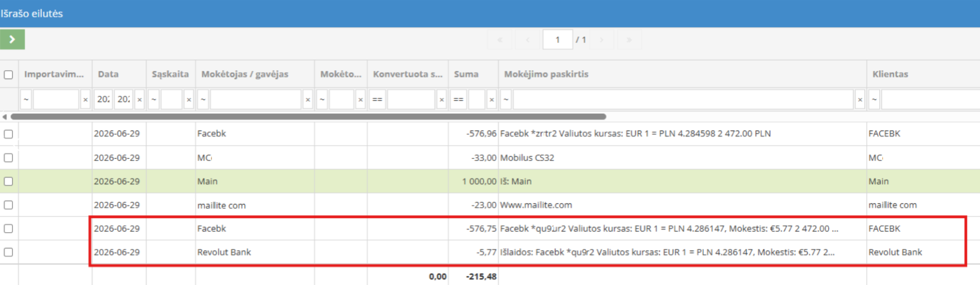Screen dimensions: 980x285
Task: Tick the select-all checkbox in table header
Action: click(x=8, y=75)
